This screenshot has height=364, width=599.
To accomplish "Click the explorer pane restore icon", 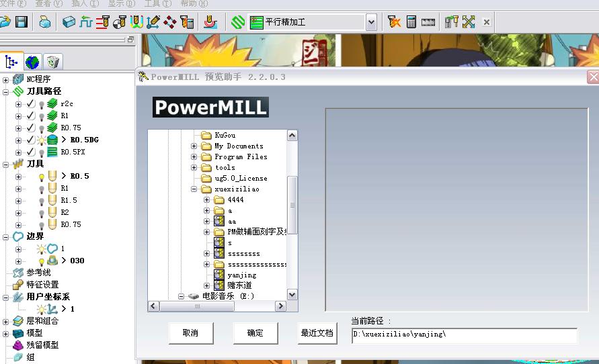I will pyautogui.click(x=130, y=40).
